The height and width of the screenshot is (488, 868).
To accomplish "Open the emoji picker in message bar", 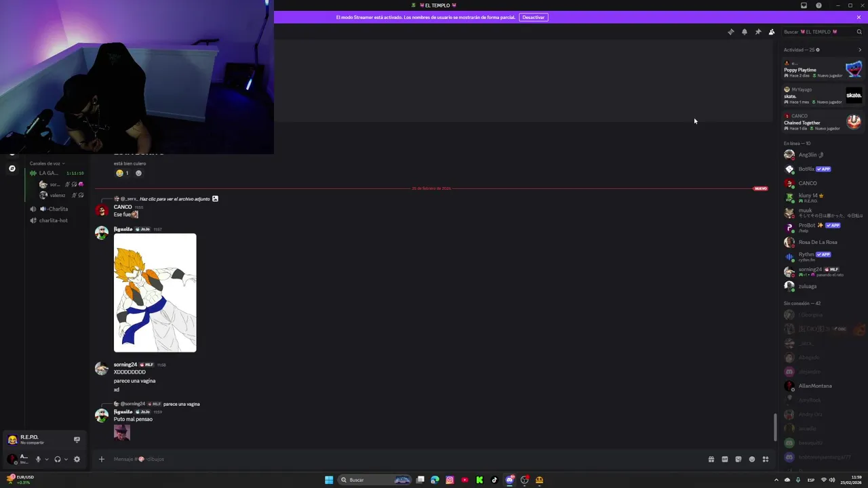I will [751, 459].
